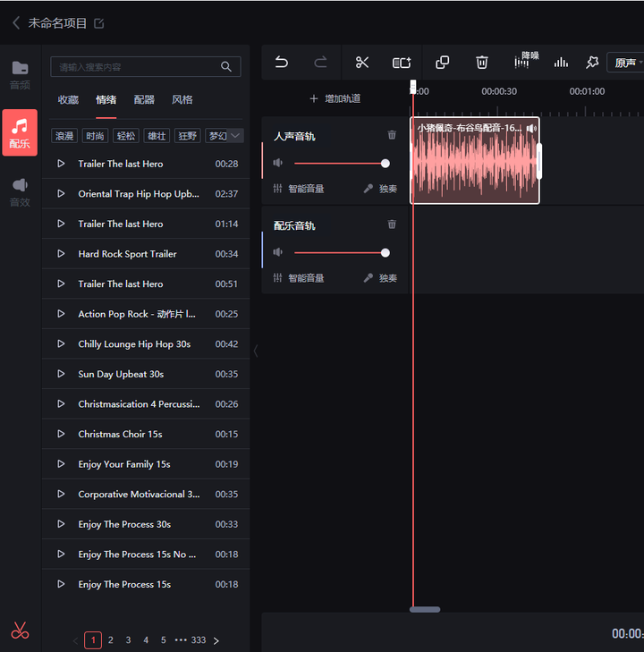
Task: Go to the next page of music results
Action: [216, 640]
